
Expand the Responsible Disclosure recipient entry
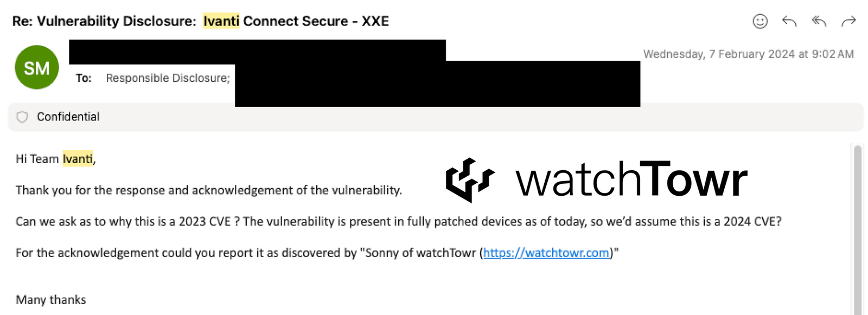tap(167, 78)
